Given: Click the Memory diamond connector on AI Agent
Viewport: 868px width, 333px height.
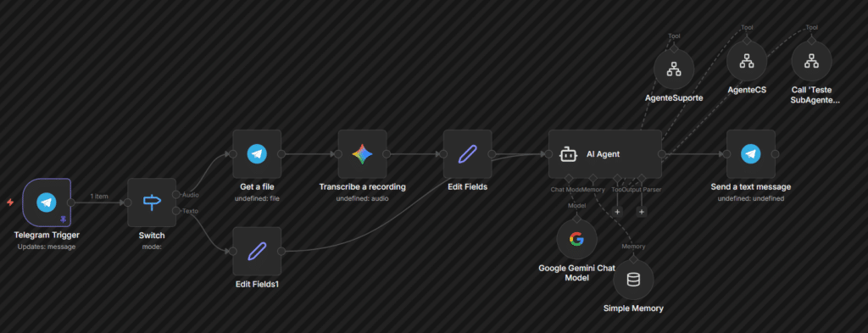Looking at the screenshot, I should pyautogui.click(x=593, y=178).
